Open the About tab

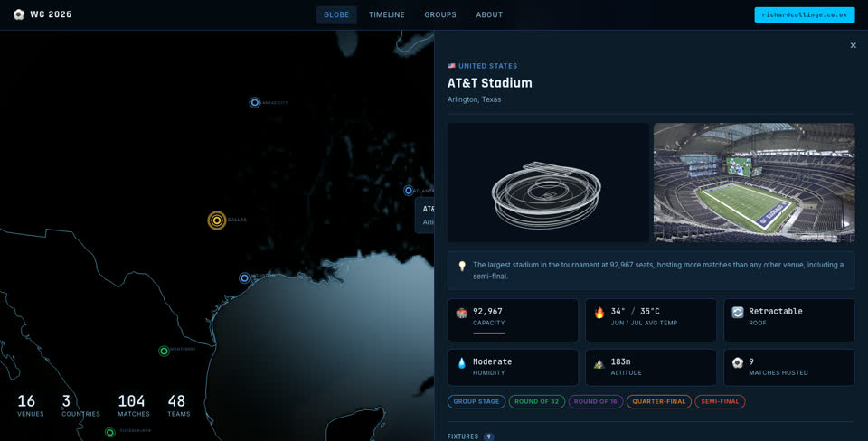(489, 15)
